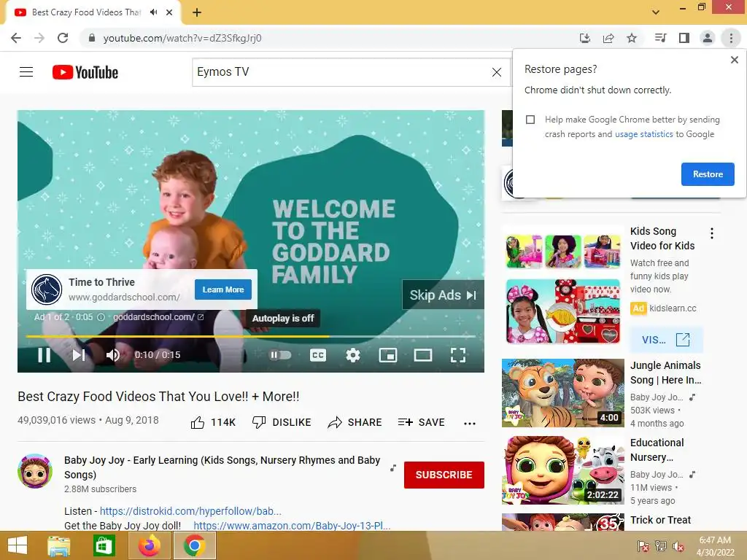747x560 pixels.
Task: Enable miniplayer mode icon
Action: (388, 355)
